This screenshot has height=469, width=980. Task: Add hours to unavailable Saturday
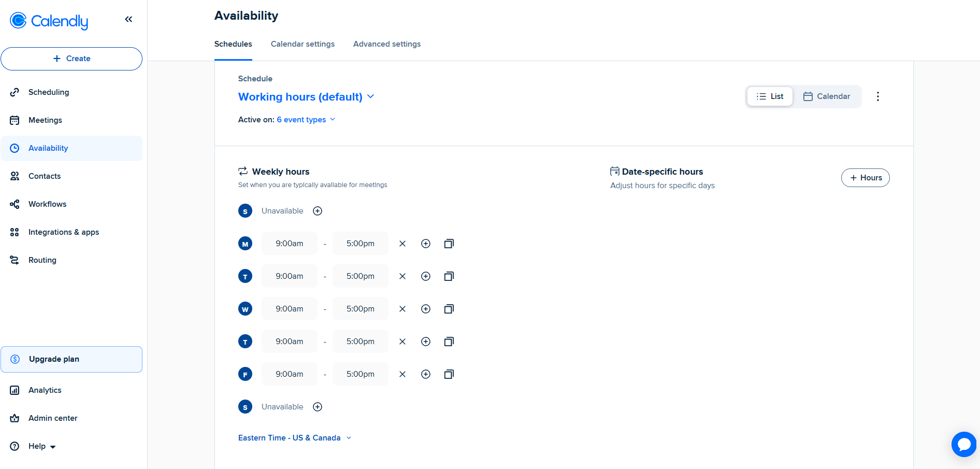pyautogui.click(x=318, y=407)
